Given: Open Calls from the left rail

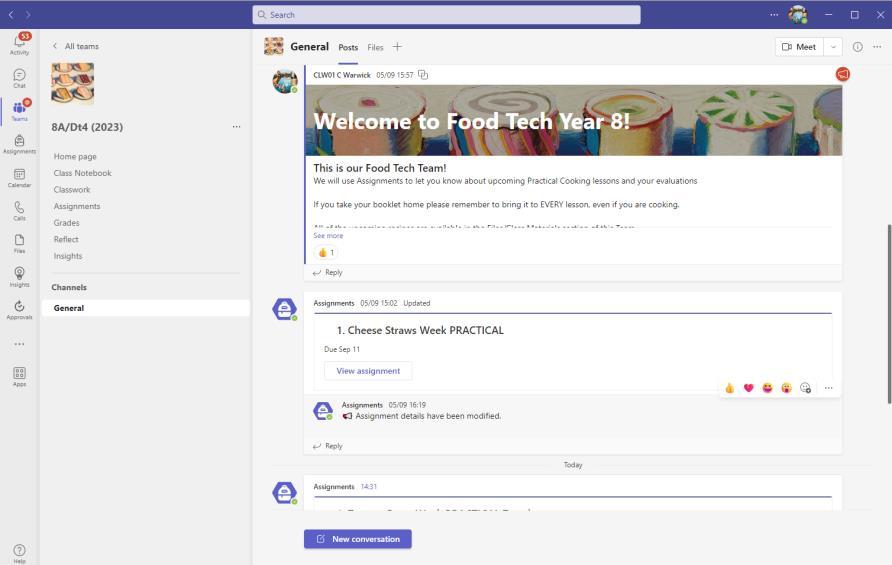Looking at the screenshot, I should point(19,211).
